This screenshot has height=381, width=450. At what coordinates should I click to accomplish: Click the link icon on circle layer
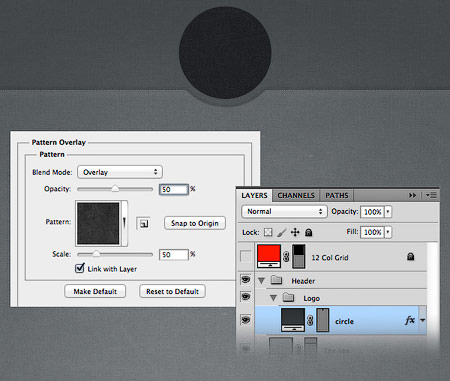point(310,321)
